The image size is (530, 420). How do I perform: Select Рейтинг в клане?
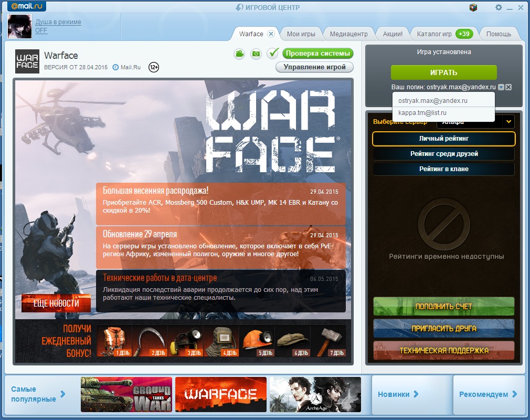(443, 169)
